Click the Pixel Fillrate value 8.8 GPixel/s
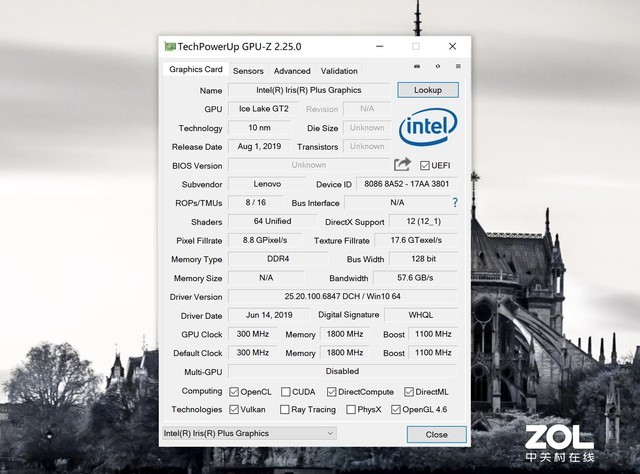 (265, 240)
